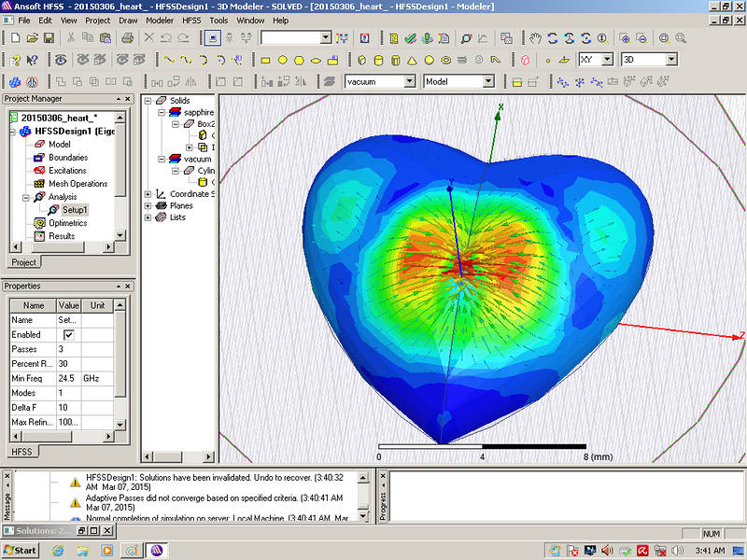Viewport: 747px width, 560px height.
Task: Open the Modeler menu
Action: tap(160, 20)
